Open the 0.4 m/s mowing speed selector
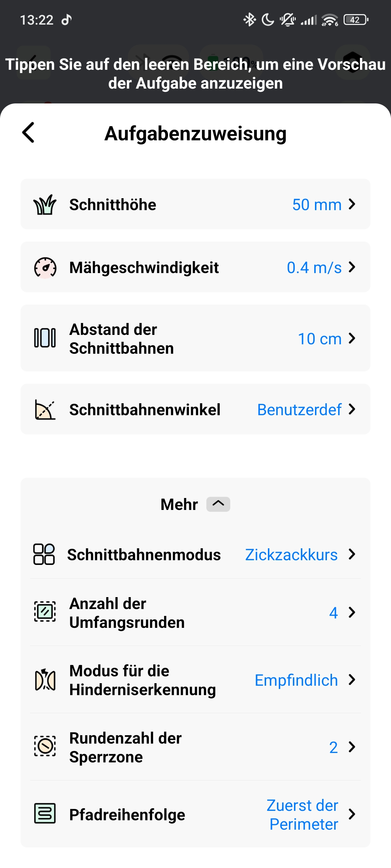This screenshot has width=391, height=868. [x=314, y=268]
